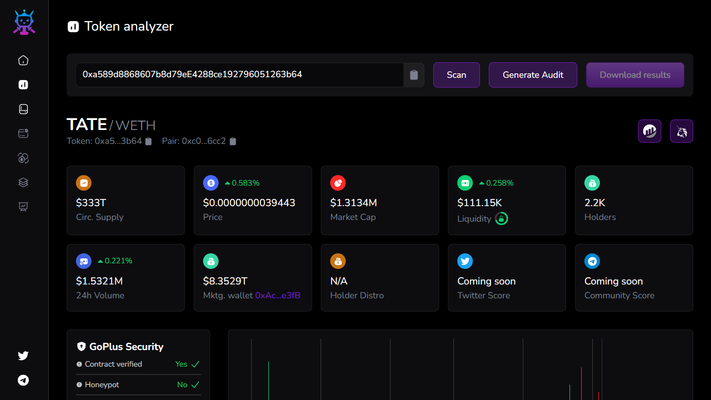Click info dot next to Honeypot
Viewport: 711px width, 400px height.
coord(79,385)
